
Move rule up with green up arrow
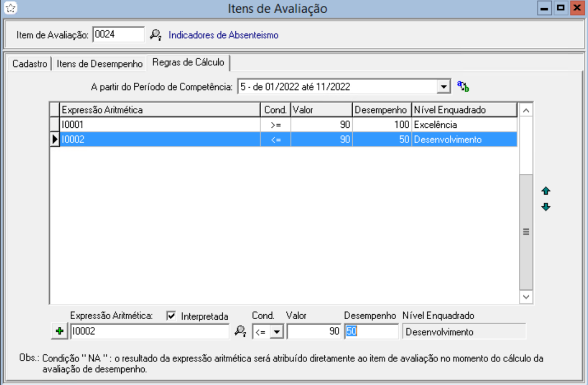pos(546,191)
